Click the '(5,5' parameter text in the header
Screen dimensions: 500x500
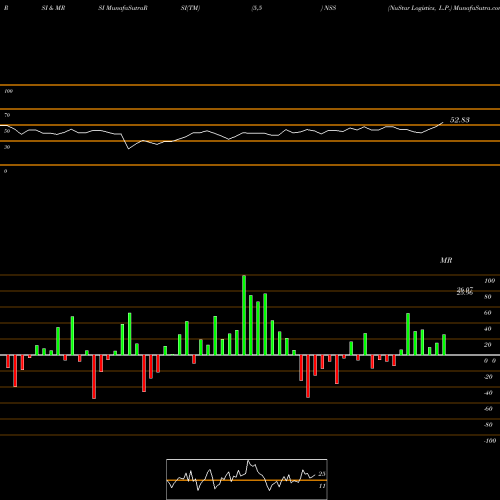pos(257,8)
